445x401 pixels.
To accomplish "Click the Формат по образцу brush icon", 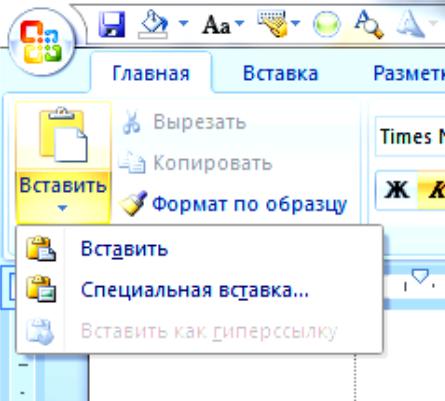I will pyautogui.click(x=133, y=203).
